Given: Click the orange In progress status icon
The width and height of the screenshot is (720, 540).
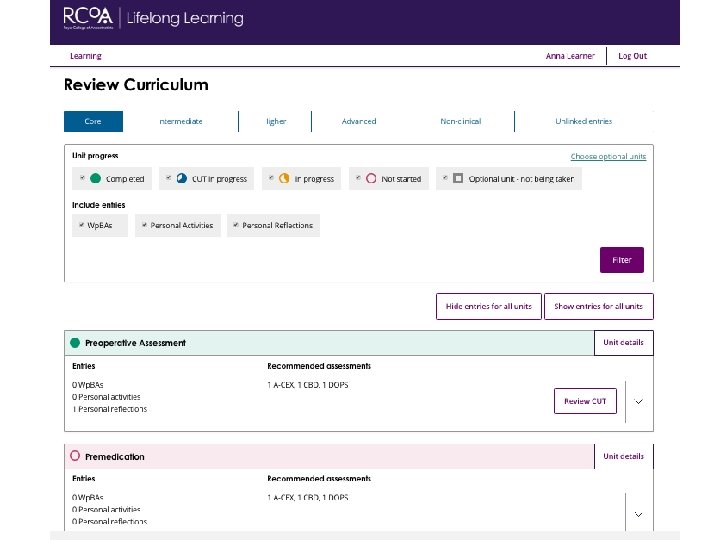Looking at the screenshot, I should pos(284,178).
